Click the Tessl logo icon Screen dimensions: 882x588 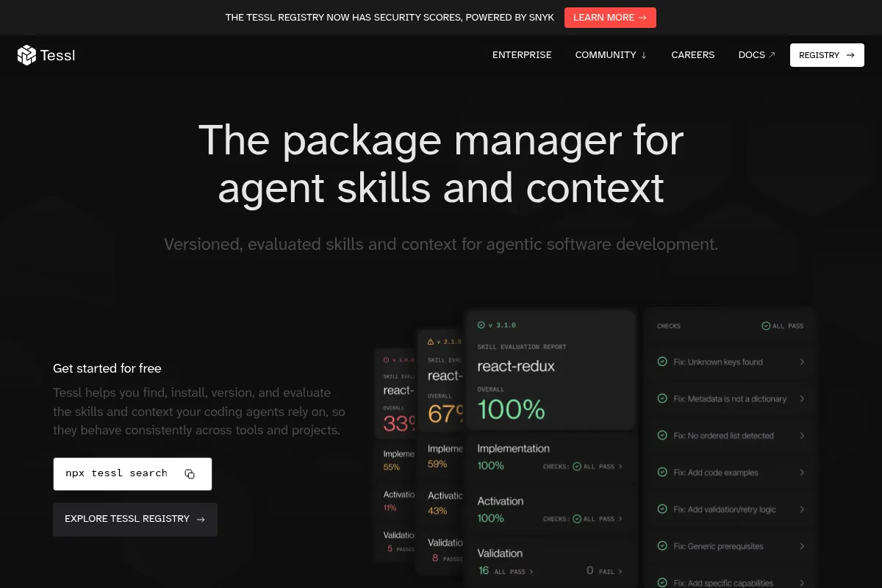click(26, 55)
